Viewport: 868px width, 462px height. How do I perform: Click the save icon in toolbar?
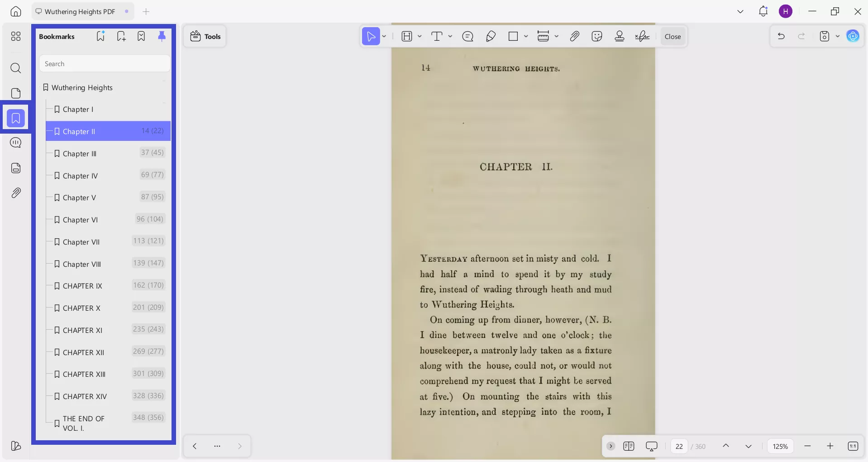pyautogui.click(x=825, y=36)
